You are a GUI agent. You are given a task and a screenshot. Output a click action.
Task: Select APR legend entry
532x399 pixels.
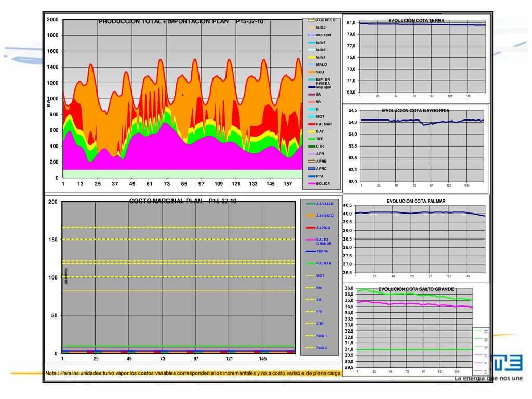[x=315, y=154]
